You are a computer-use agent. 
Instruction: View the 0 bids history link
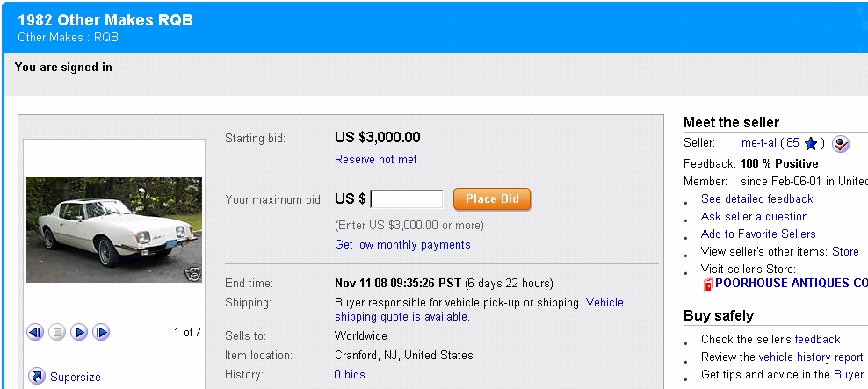350,375
